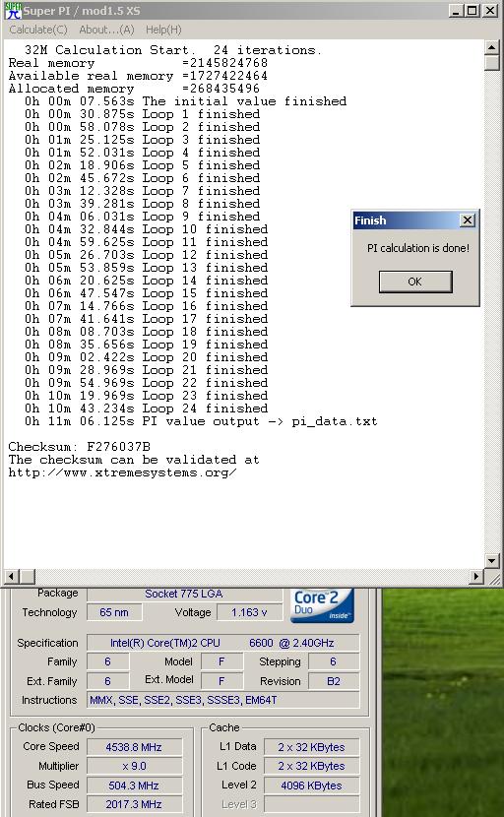Open the About...(A) menu
This screenshot has height=817, width=504.
(x=107, y=30)
